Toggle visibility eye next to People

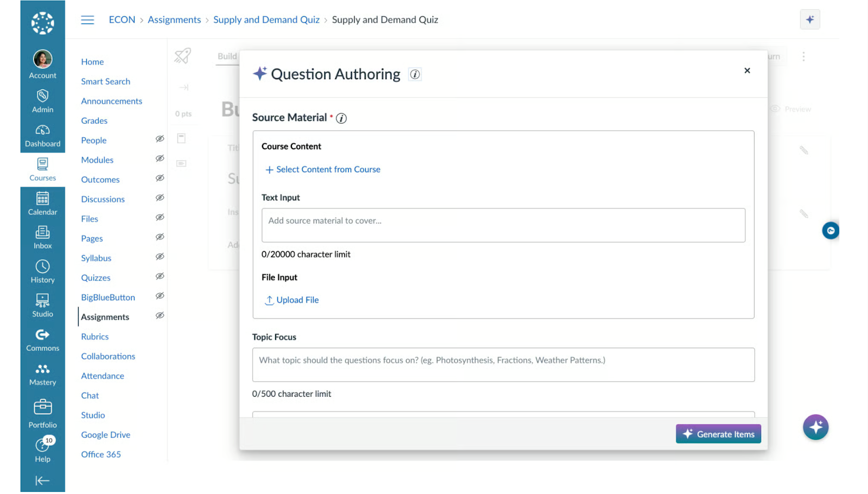tap(159, 139)
